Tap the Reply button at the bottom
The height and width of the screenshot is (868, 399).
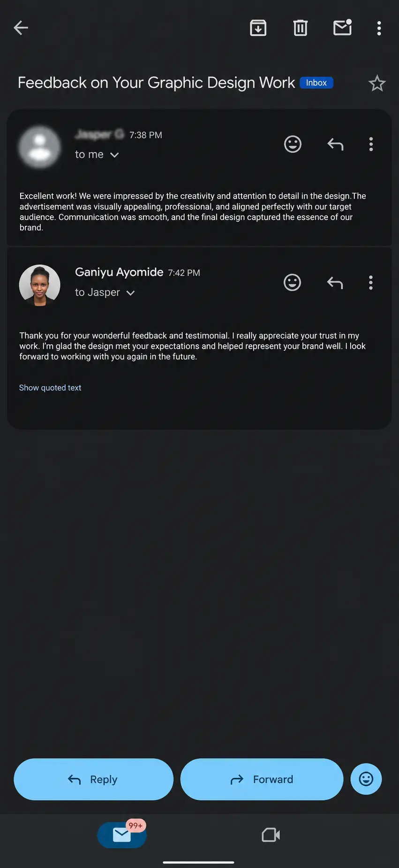click(x=93, y=779)
